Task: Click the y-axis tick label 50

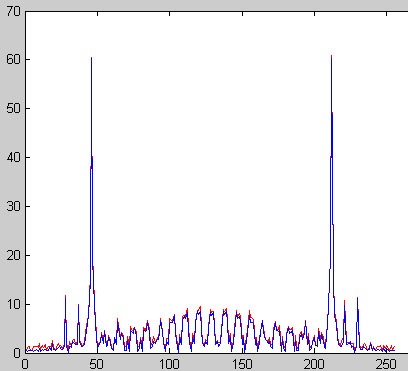Action: 13,108
